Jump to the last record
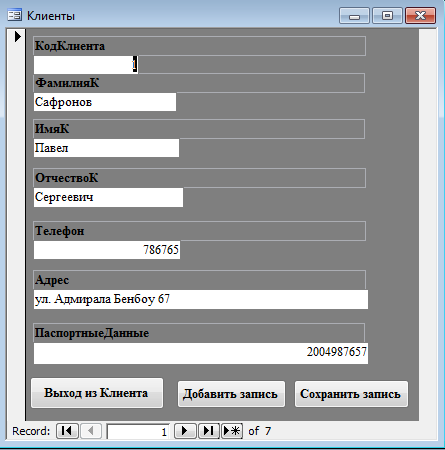 click(x=208, y=431)
